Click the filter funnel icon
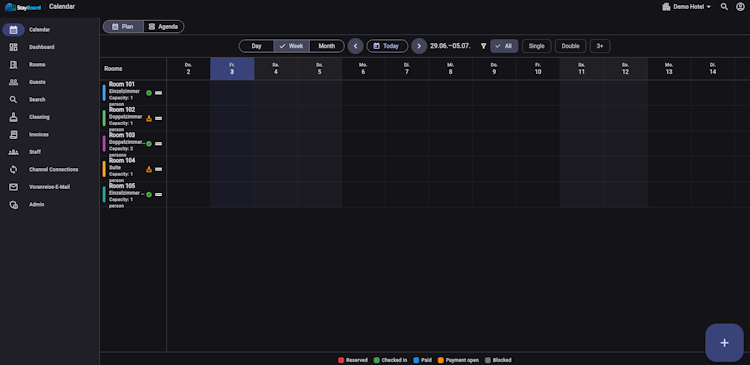 tap(483, 46)
